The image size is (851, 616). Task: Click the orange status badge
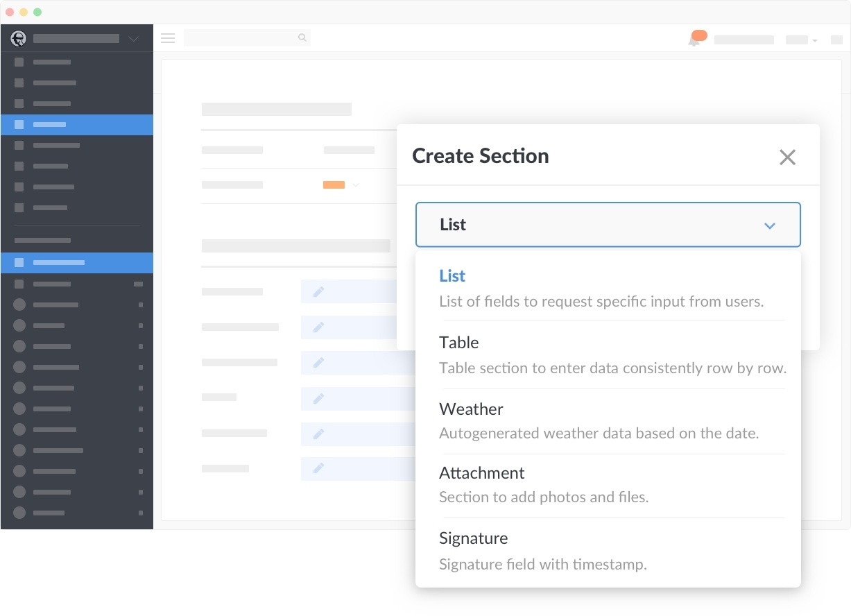pos(334,185)
